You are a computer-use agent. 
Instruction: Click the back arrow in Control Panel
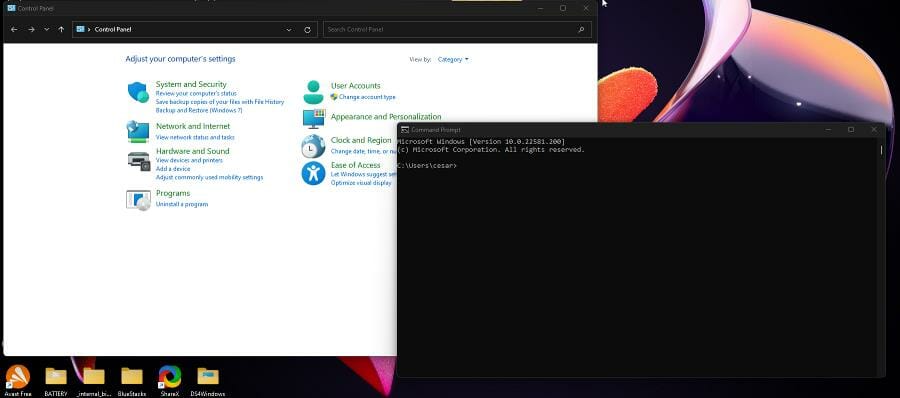coord(14,29)
